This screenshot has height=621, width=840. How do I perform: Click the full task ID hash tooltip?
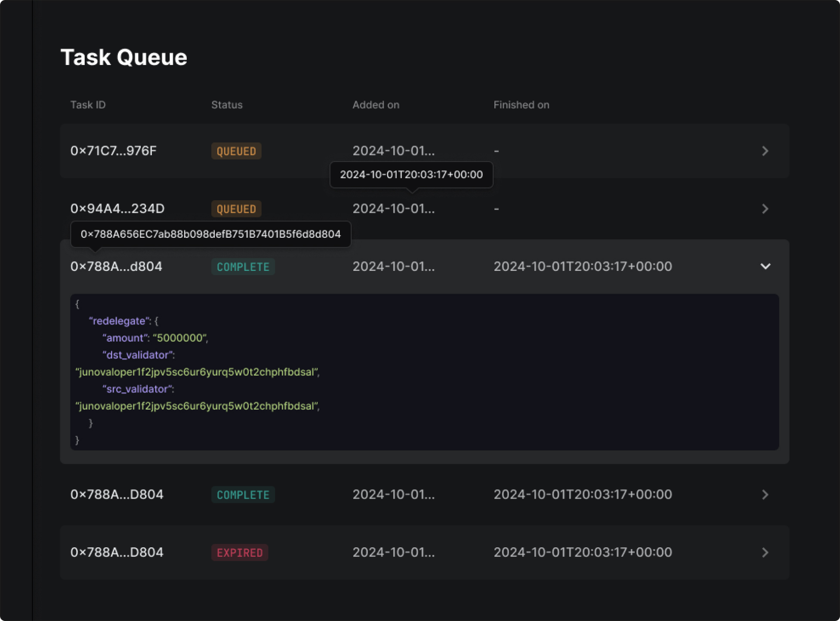coord(210,234)
